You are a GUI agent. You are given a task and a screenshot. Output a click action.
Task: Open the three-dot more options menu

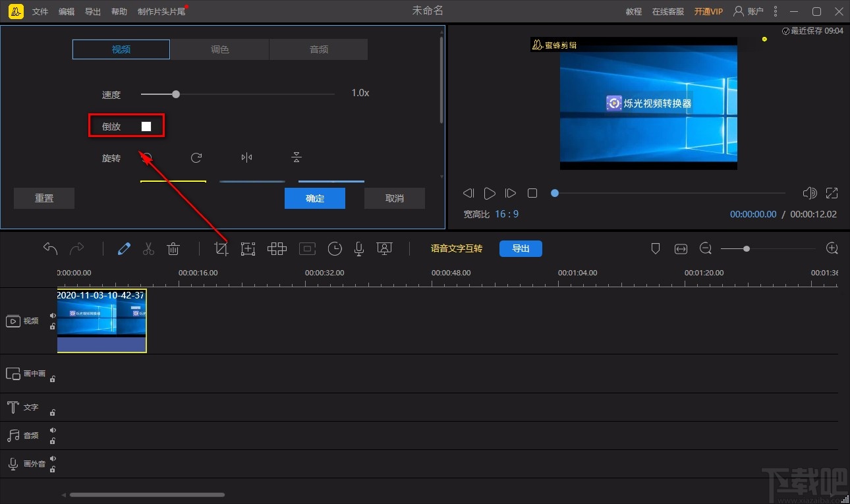coord(776,11)
